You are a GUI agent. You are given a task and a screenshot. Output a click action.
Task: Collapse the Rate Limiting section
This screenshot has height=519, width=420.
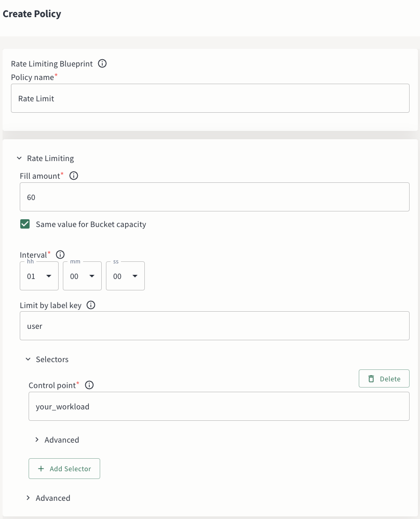tap(19, 158)
